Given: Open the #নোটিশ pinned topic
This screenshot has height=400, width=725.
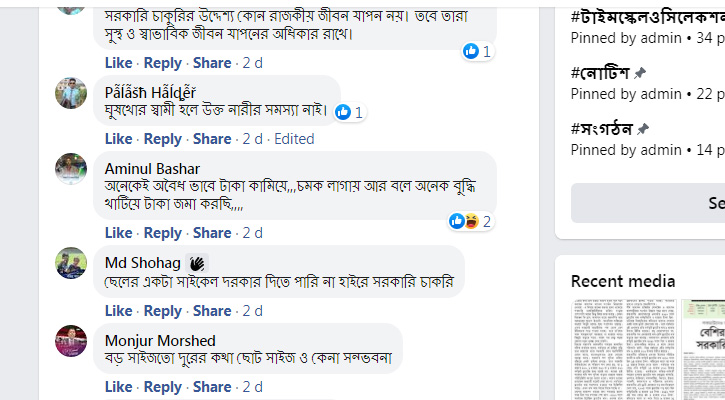Looking at the screenshot, I should tap(600, 73).
